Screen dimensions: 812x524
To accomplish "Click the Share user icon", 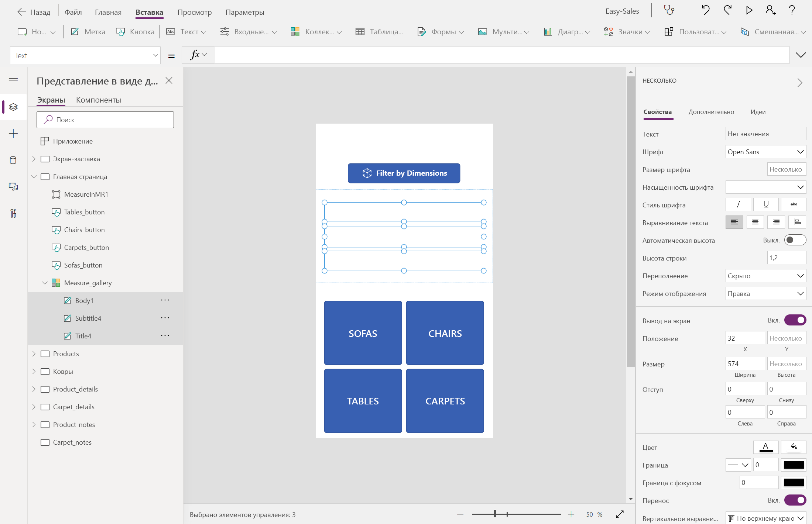I will click(770, 10).
